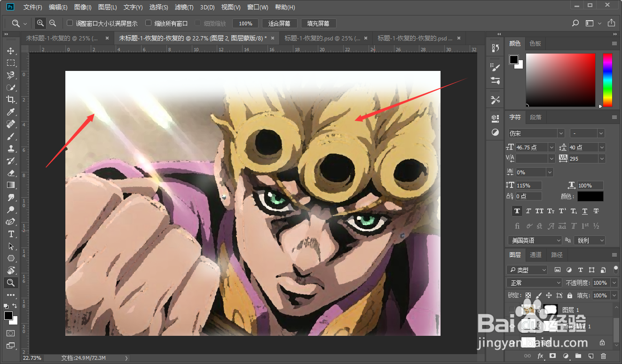Image resolution: width=622 pixels, height=364 pixels.
Task: Click the zoom-out magnifier in options bar
Action: pyautogui.click(x=53, y=23)
